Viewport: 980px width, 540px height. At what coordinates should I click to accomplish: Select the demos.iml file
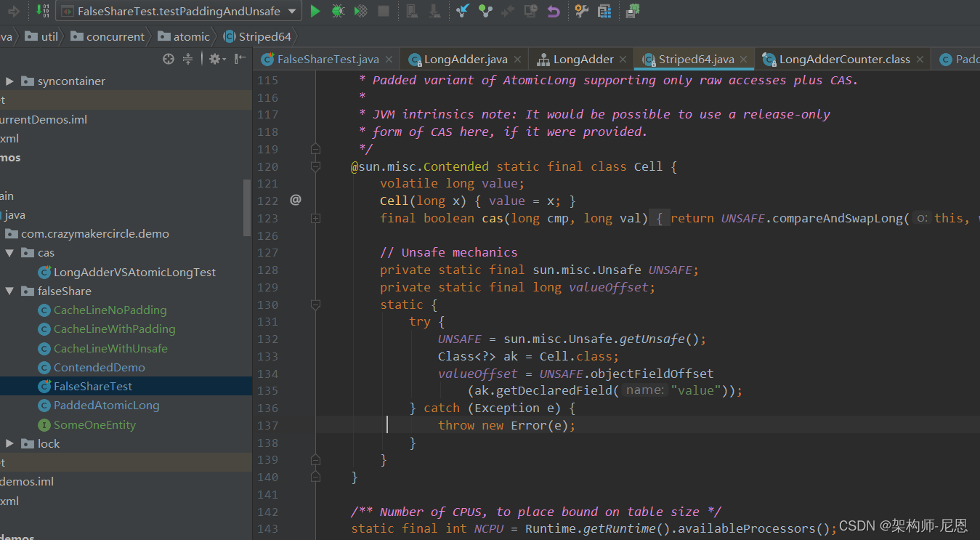pyautogui.click(x=27, y=482)
